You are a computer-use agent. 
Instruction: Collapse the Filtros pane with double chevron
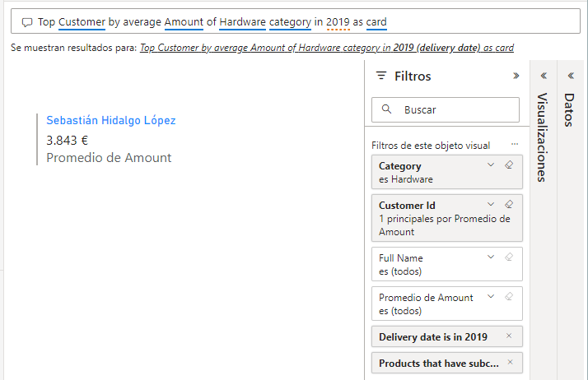516,76
